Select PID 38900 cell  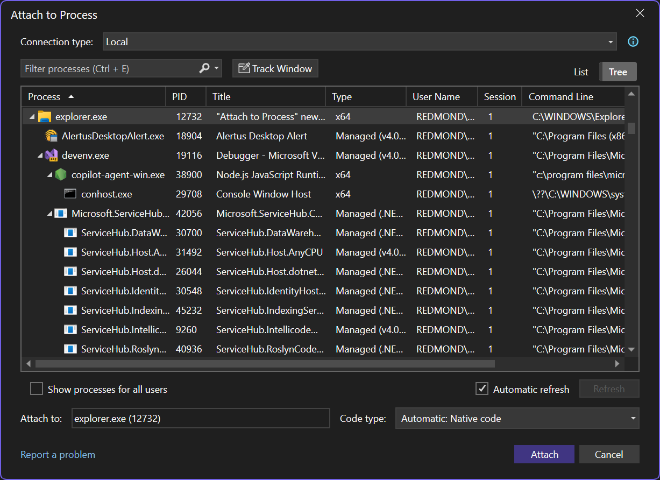[x=189, y=175]
